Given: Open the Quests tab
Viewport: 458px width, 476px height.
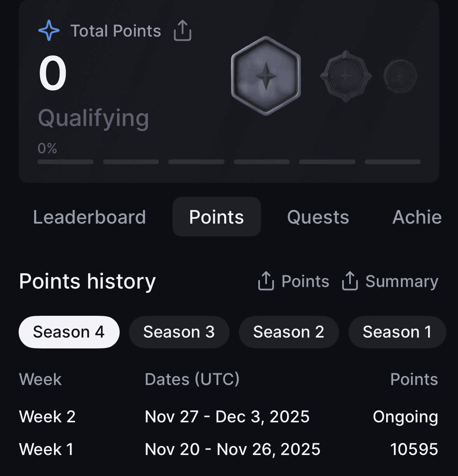Looking at the screenshot, I should click(x=318, y=217).
